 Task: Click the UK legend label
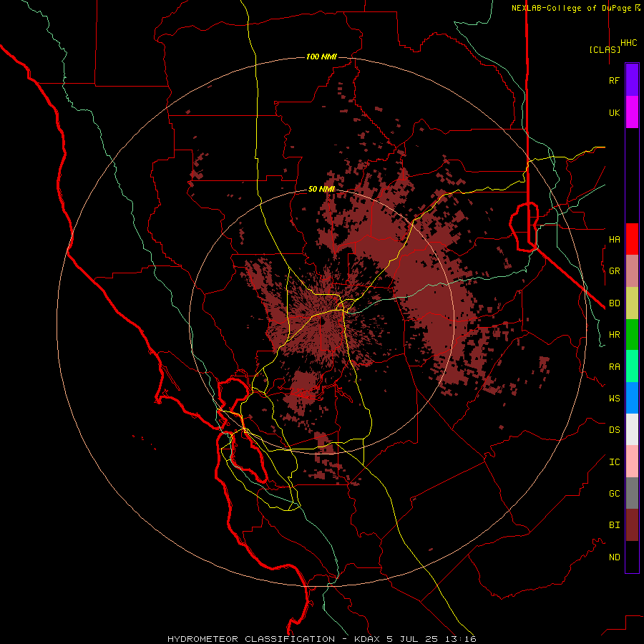click(614, 112)
